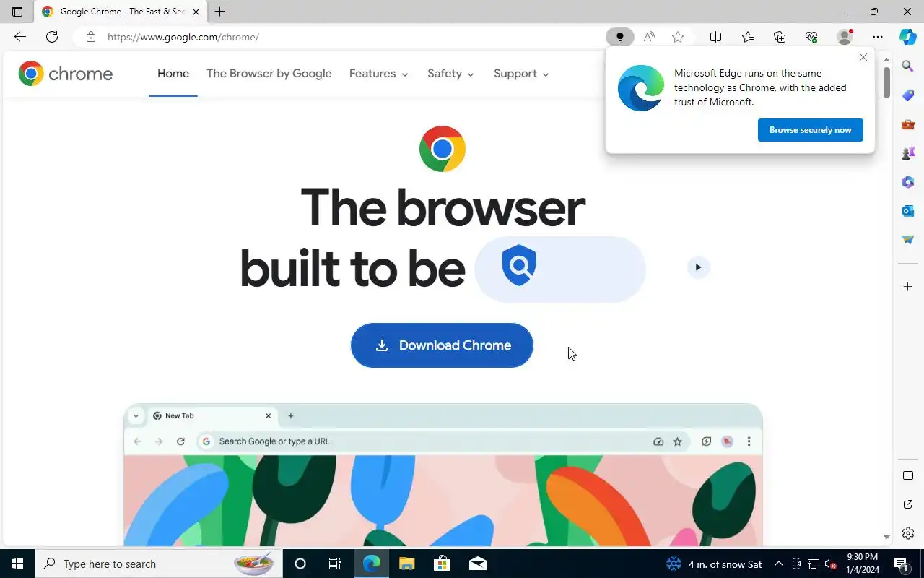Refresh the page with the reload icon
Image resolution: width=924 pixels, height=578 pixels.
52,37
